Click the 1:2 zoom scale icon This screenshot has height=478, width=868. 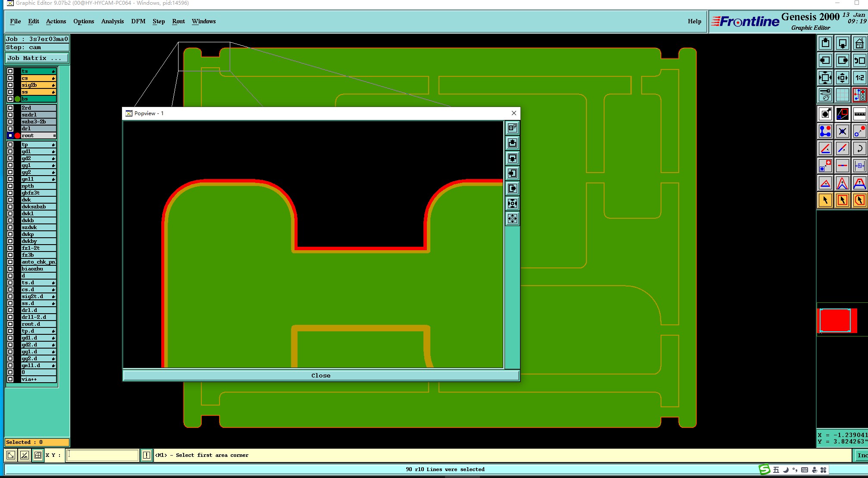[x=859, y=78]
